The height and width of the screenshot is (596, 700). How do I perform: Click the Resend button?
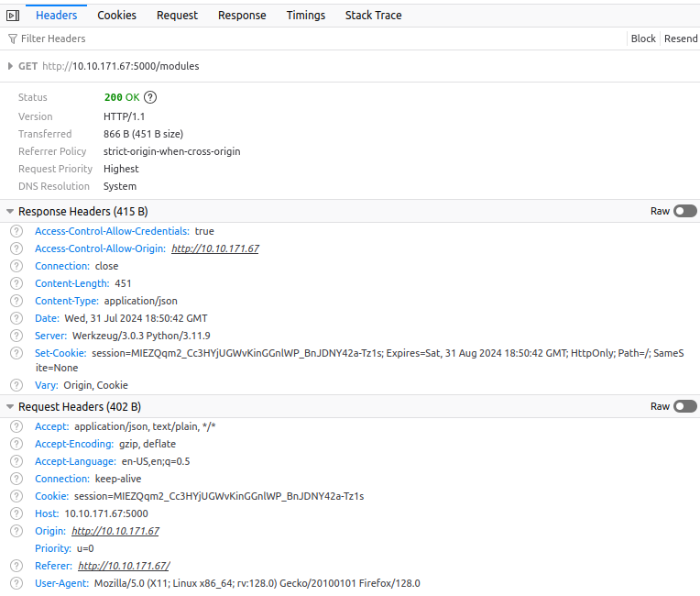681,39
